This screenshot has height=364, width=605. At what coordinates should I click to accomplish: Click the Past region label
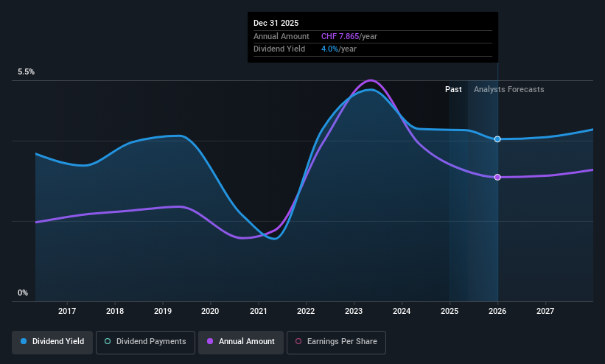pos(453,90)
